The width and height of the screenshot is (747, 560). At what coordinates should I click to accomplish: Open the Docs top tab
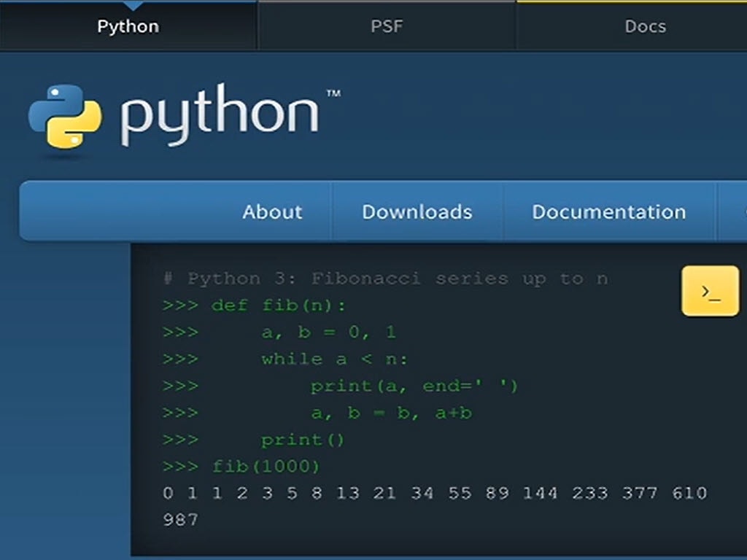pyautogui.click(x=645, y=26)
